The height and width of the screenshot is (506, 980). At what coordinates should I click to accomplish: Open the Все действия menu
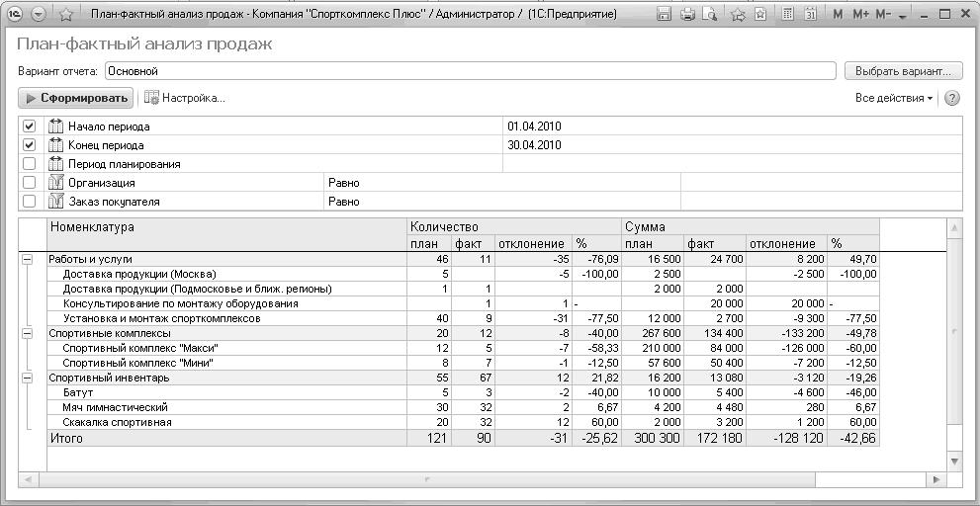(x=894, y=98)
